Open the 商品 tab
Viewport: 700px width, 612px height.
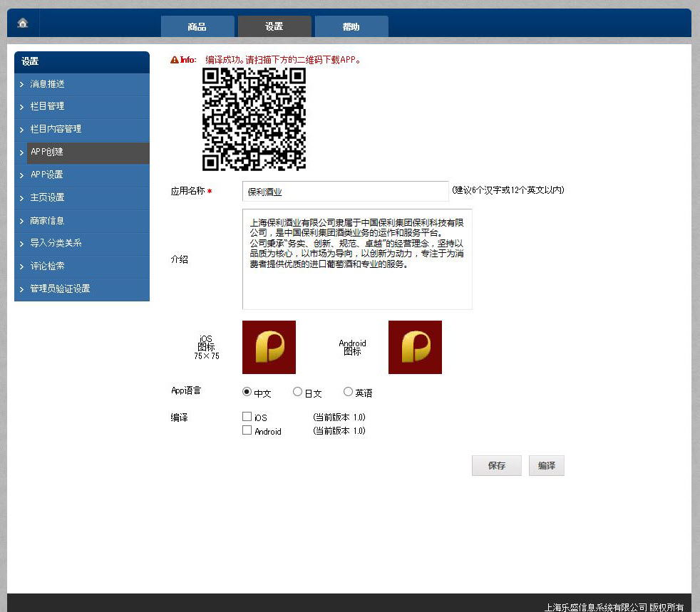click(x=197, y=27)
